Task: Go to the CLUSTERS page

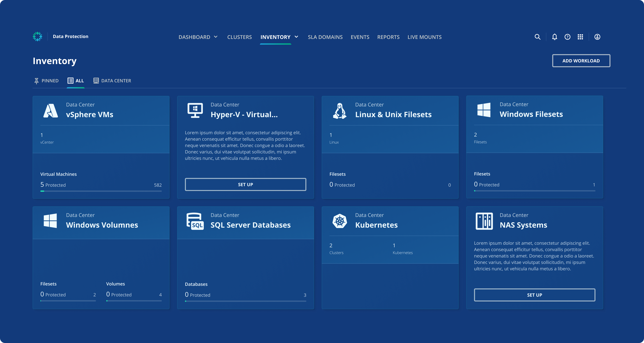Action: coord(239,37)
